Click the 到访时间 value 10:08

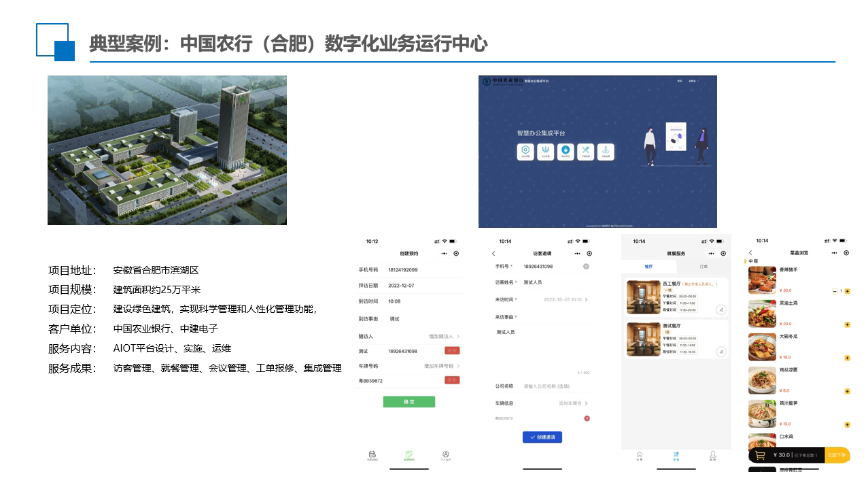click(394, 301)
